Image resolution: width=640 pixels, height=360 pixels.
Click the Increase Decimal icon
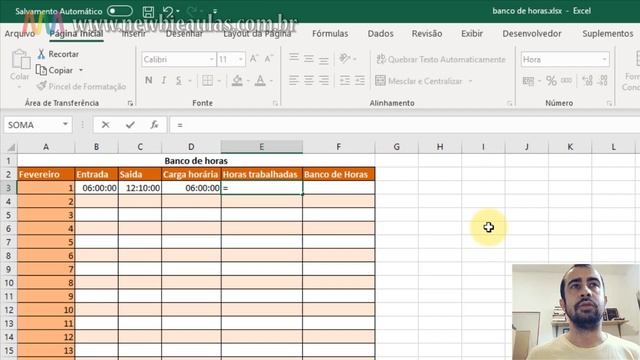[x=587, y=81]
